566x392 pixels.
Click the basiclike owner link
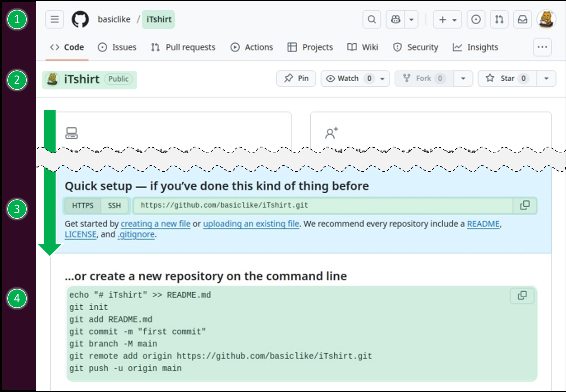(x=114, y=19)
